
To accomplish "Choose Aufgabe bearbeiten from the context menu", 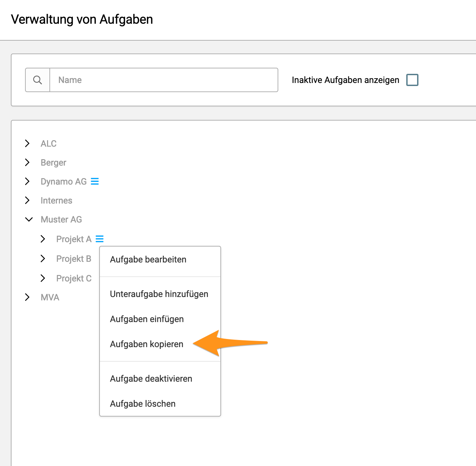I will click(x=160, y=259).
